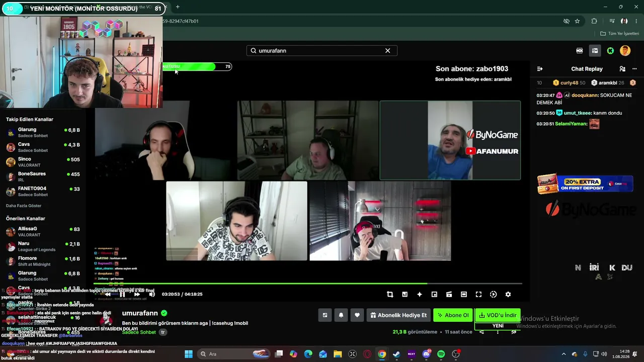Open the drops chest icon in header
Viewport: 644px width, 362px height.
[x=595, y=51]
